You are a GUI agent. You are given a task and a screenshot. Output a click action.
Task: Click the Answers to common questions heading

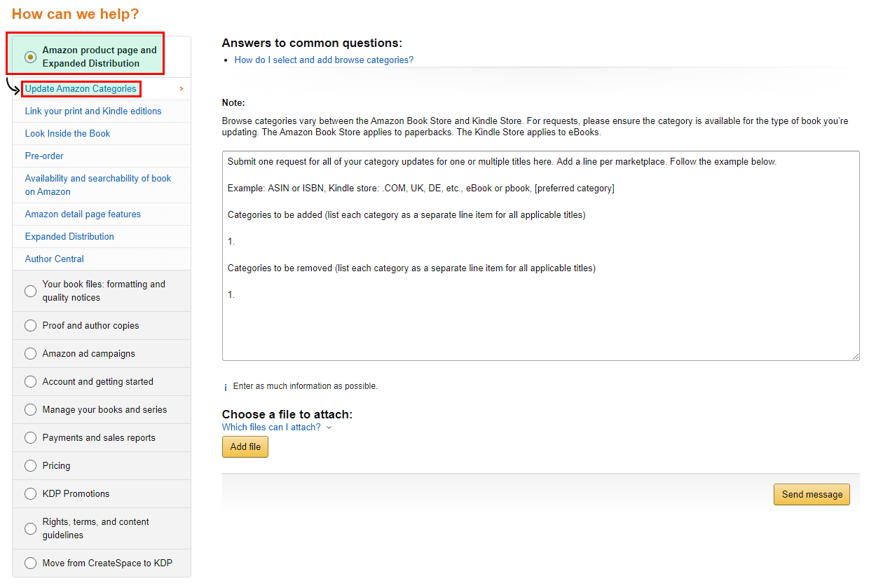pyautogui.click(x=312, y=43)
